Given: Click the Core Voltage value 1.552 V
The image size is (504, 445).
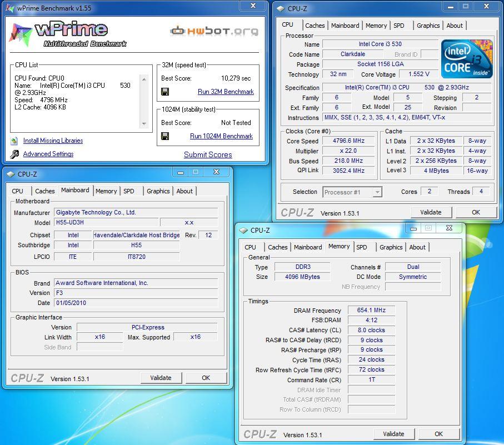Looking at the screenshot, I should [x=419, y=74].
